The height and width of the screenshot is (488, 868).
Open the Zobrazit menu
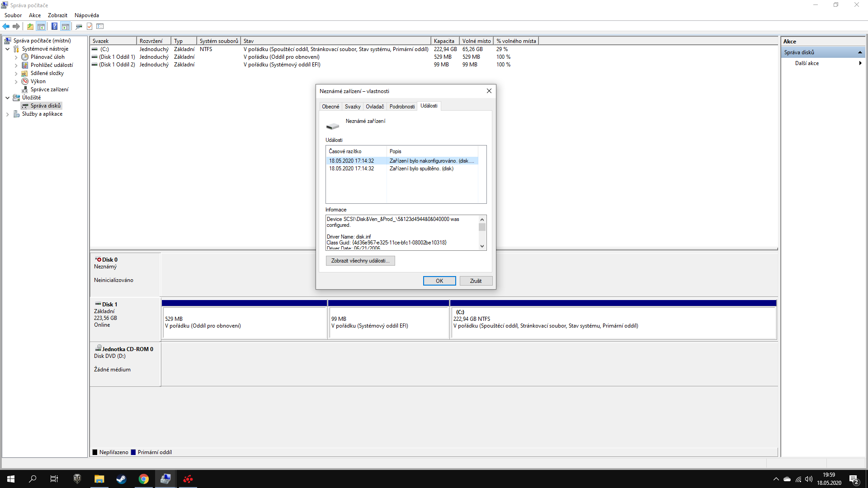(57, 15)
